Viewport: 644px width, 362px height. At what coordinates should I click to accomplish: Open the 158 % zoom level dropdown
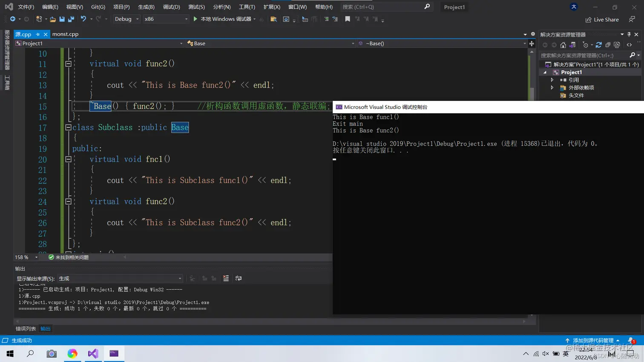point(26,257)
